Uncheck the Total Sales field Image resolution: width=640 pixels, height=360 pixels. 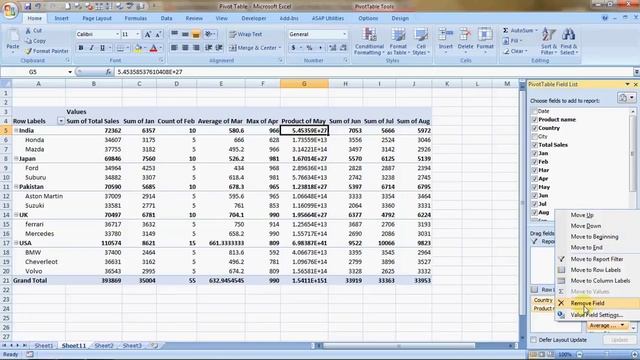point(534,145)
